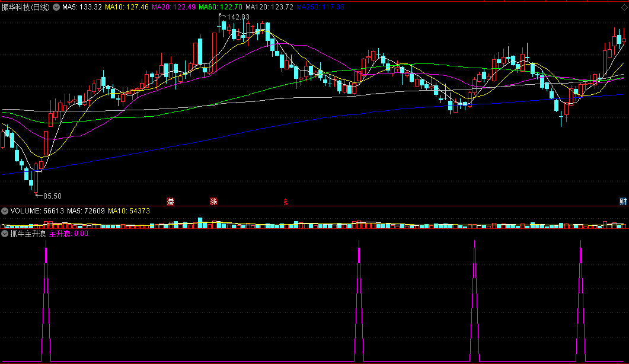Click the 振华科技(日线) chart title
629x364 pixels.
click(25, 7)
